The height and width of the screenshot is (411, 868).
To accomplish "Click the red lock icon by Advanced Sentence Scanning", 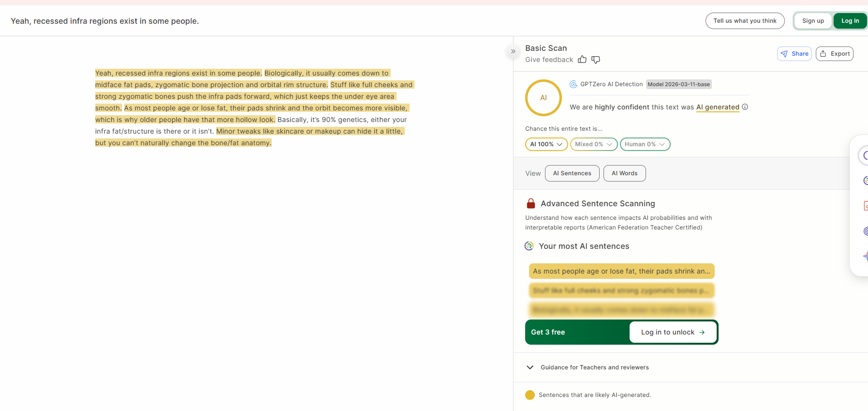I will (531, 203).
